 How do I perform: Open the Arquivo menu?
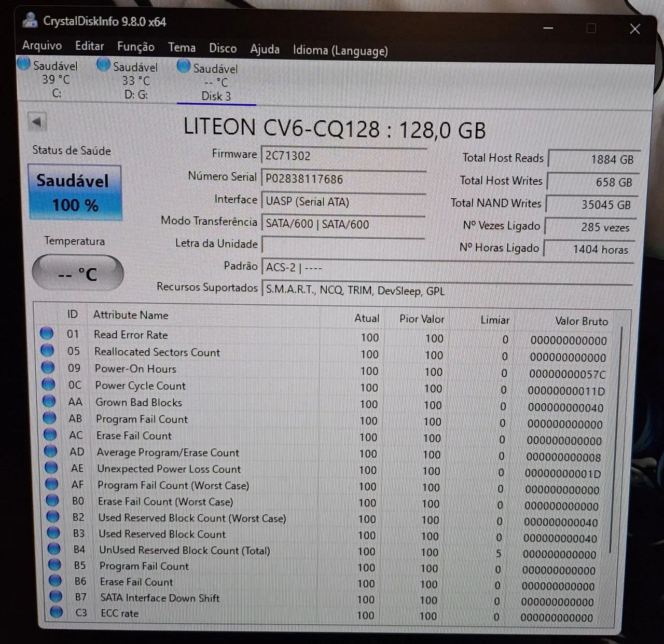click(x=41, y=46)
